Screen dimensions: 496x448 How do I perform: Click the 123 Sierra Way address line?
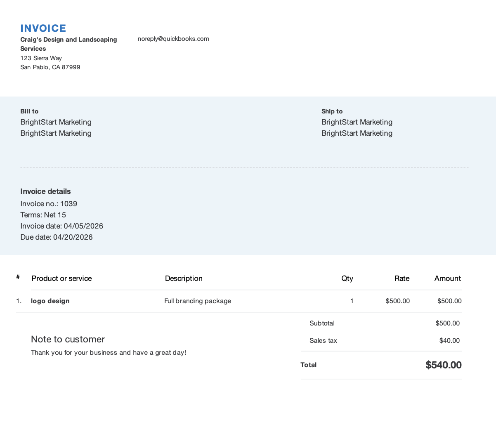point(41,58)
